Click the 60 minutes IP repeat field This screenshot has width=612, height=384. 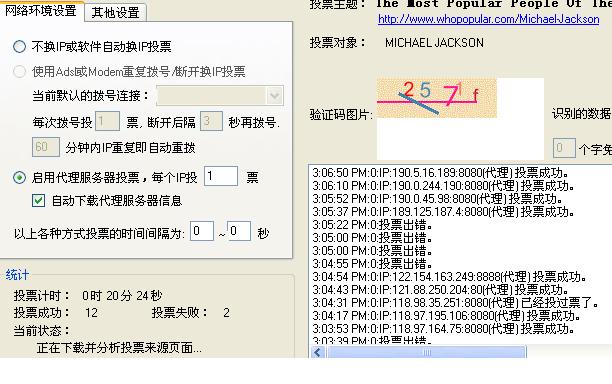click(x=46, y=147)
